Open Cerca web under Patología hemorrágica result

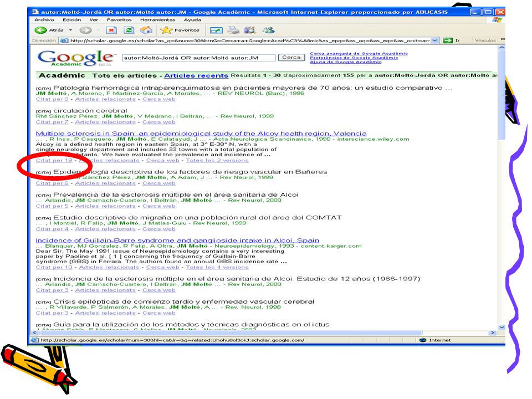tap(159, 99)
